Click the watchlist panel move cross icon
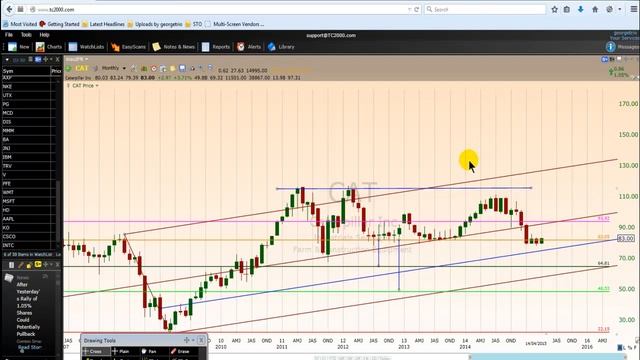Screen dimensions: 640x360 coord(45,60)
